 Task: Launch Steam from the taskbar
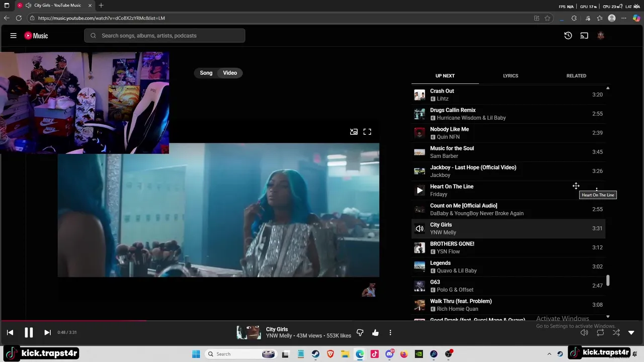pos(315,354)
